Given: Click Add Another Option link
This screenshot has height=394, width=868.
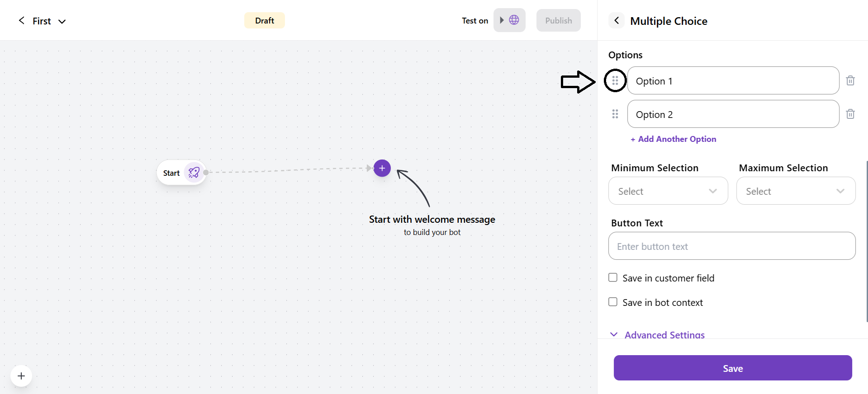Looking at the screenshot, I should [674, 139].
